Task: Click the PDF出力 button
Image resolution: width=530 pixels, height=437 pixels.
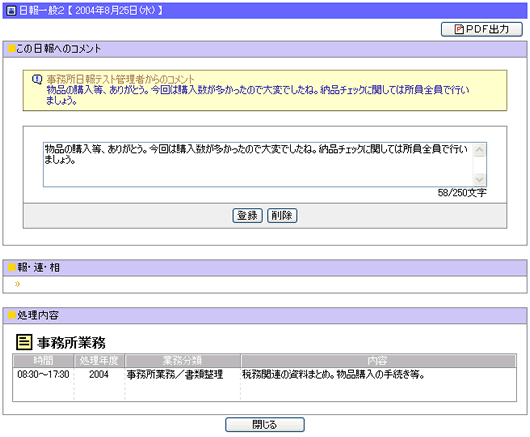Action: pos(482,29)
